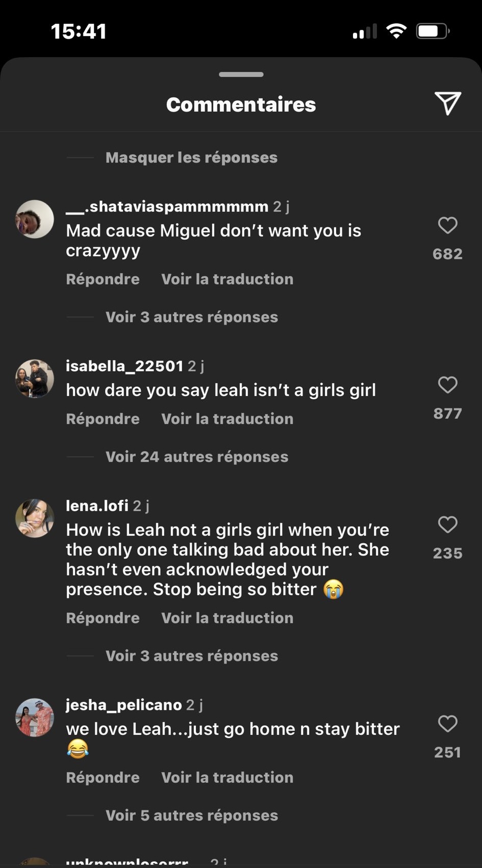The width and height of the screenshot is (482, 868).
Task: Open jesha_pelicano profile avatar
Action: [35, 718]
